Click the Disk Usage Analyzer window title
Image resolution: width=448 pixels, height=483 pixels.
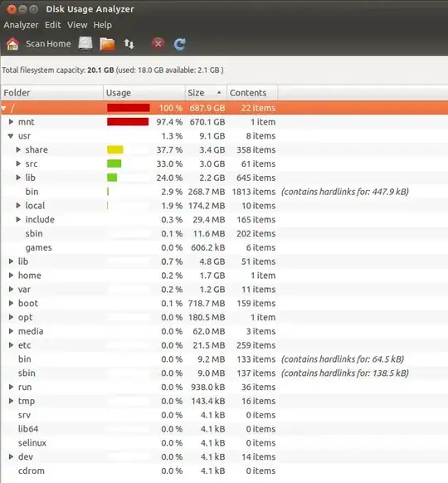click(90, 9)
